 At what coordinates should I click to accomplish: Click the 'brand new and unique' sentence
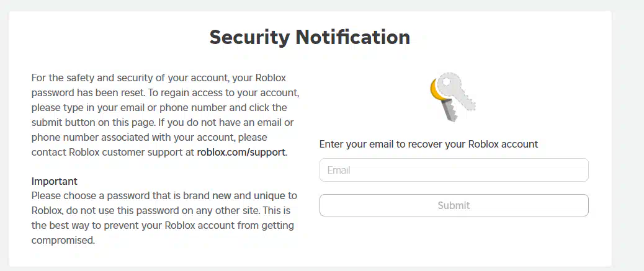point(164,196)
